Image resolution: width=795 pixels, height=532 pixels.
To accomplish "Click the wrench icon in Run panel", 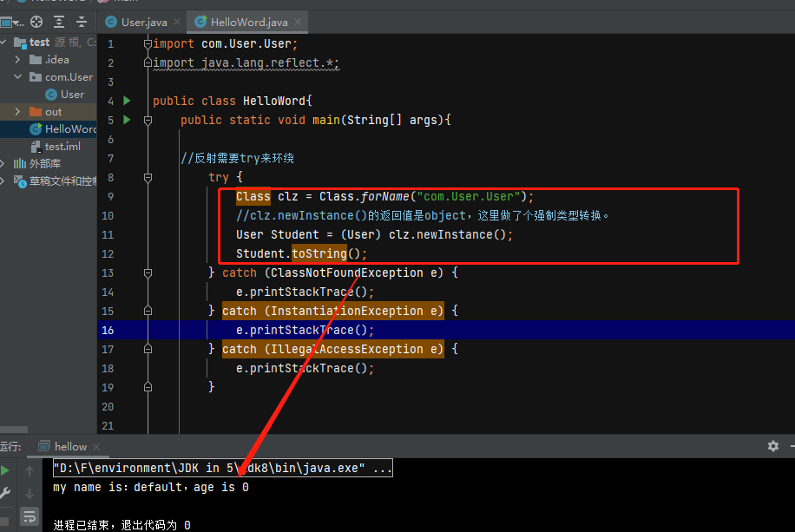I will (6, 493).
